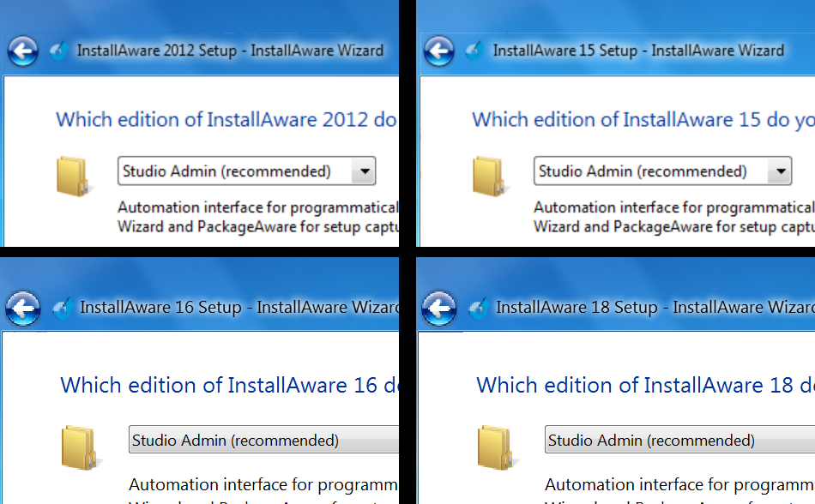Expand the edition dropdown arrow in InstallAware 15
Viewport: 815px width, 504px height.
(x=780, y=171)
